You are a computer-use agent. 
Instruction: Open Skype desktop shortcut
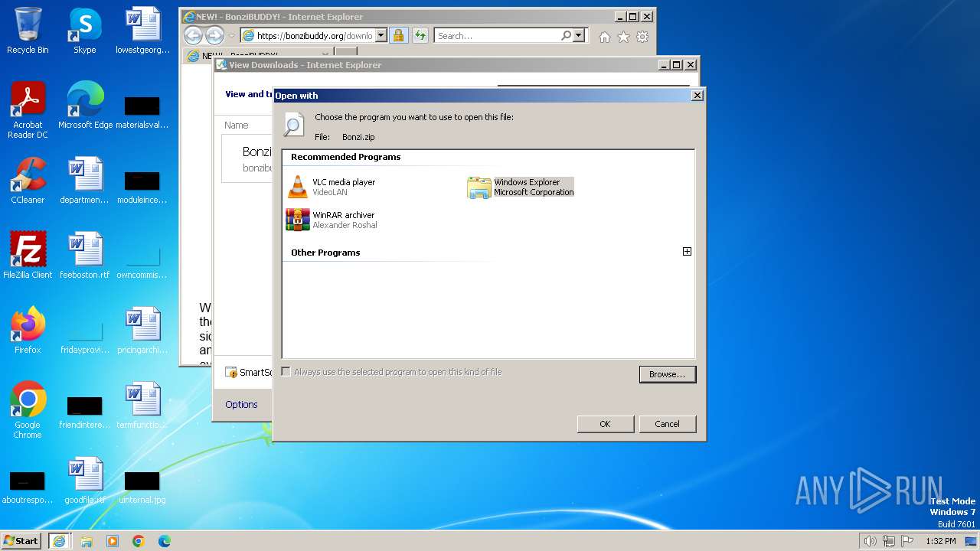pos(85,31)
